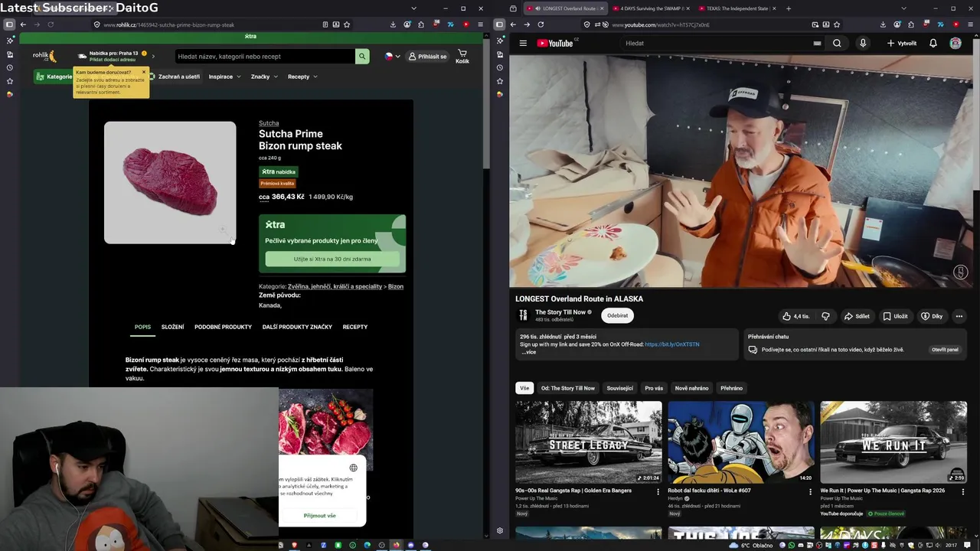This screenshot has width=980, height=551.
Task: Switch to DALŠÍ PRODUKTY ZNAČKY tab
Action: coord(297,327)
